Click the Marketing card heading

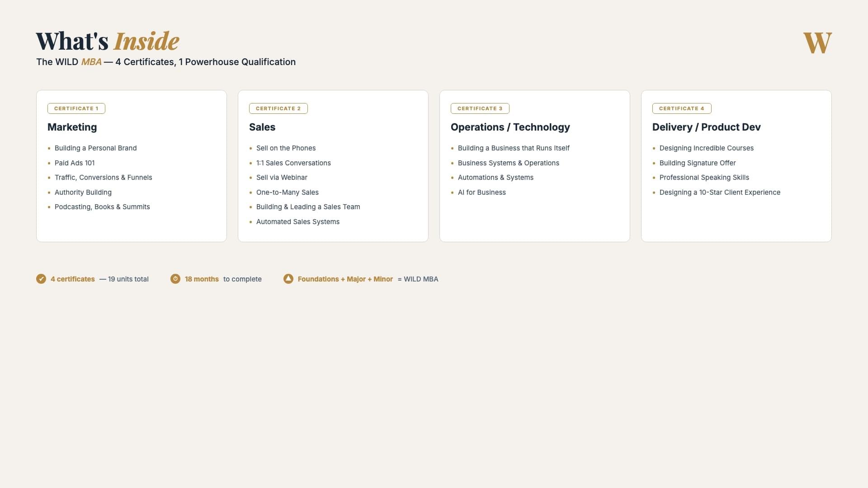72,127
